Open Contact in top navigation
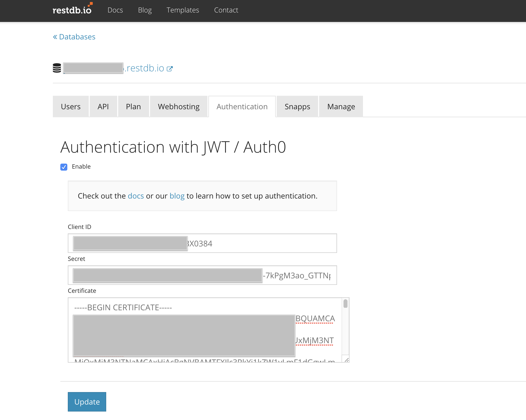 [226, 10]
